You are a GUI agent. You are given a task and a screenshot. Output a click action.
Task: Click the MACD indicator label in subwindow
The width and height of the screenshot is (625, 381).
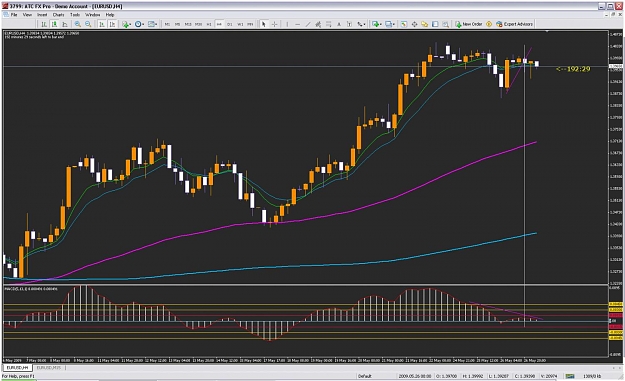coord(31,289)
